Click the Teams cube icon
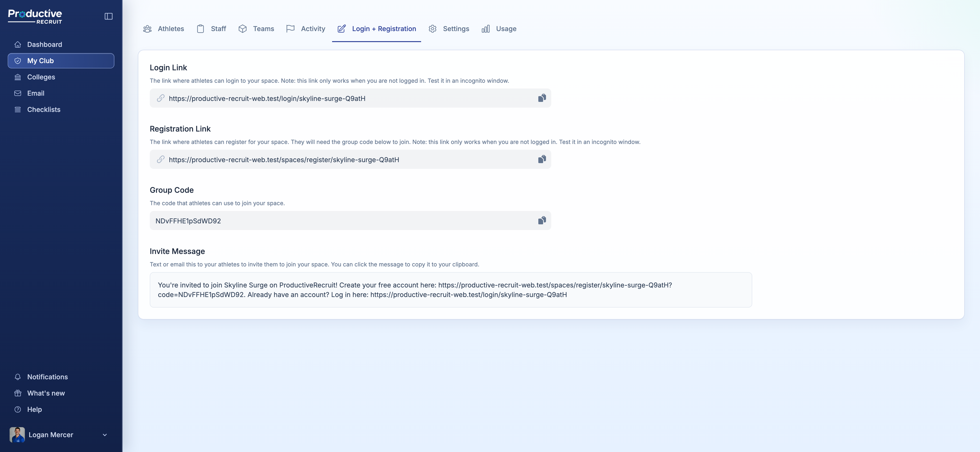980x452 pixels. (x=243, y=29)
